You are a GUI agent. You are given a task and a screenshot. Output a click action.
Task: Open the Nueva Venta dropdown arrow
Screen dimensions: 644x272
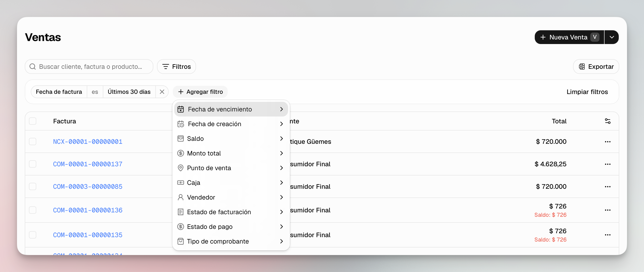pyautogui.click(x=611, y=37)
